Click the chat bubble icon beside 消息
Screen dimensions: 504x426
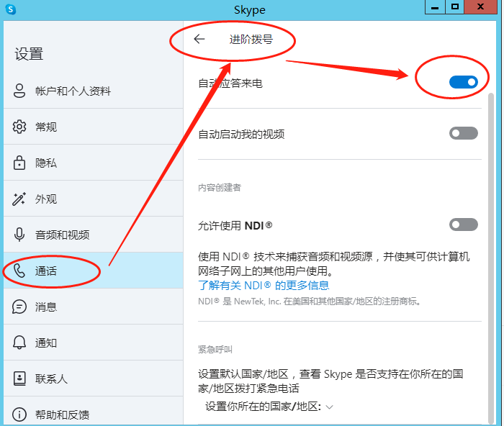19,307
